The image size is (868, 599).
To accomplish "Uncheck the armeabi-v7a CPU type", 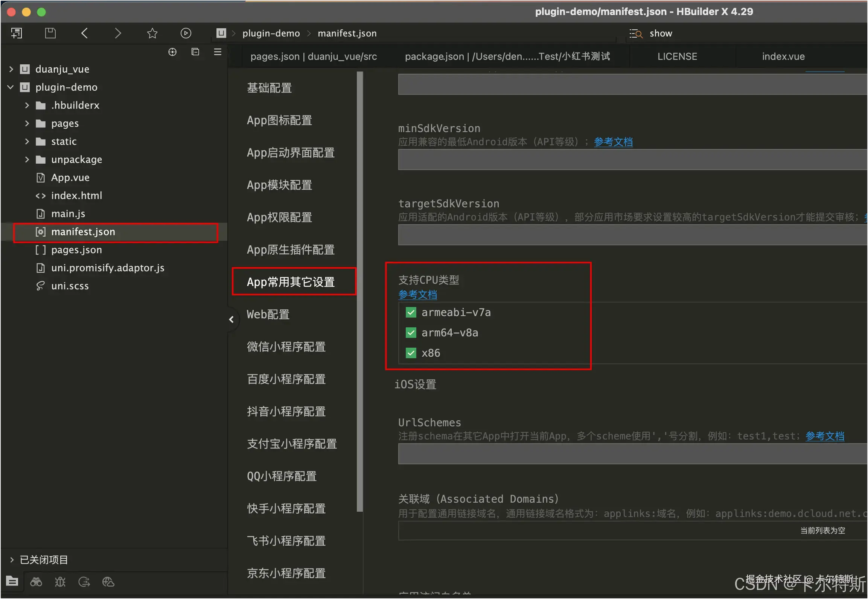I will (411, 312).
